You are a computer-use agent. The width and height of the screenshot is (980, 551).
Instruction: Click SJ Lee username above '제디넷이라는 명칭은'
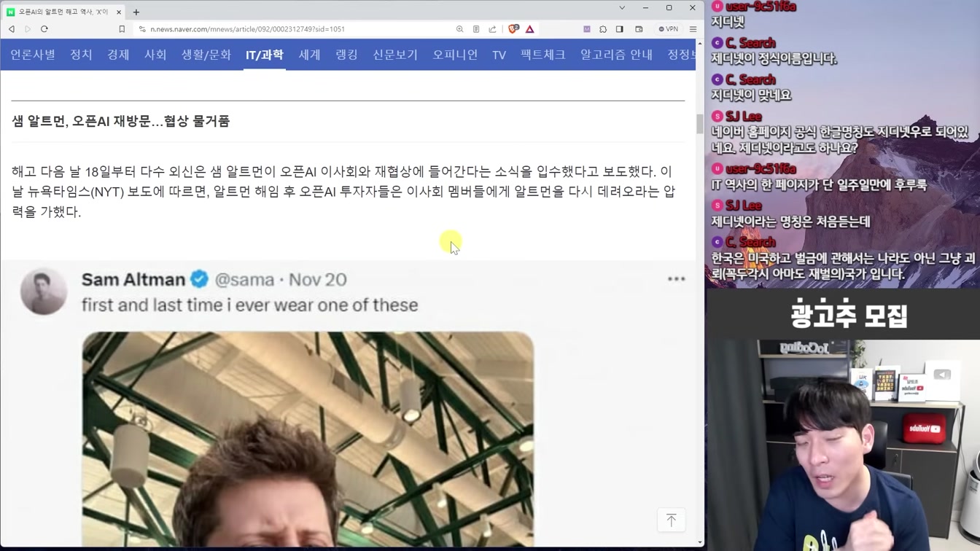click(743, 206)
